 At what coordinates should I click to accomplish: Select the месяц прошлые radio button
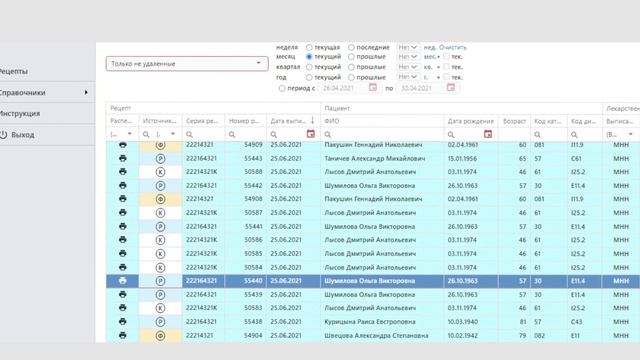point(351,57)
